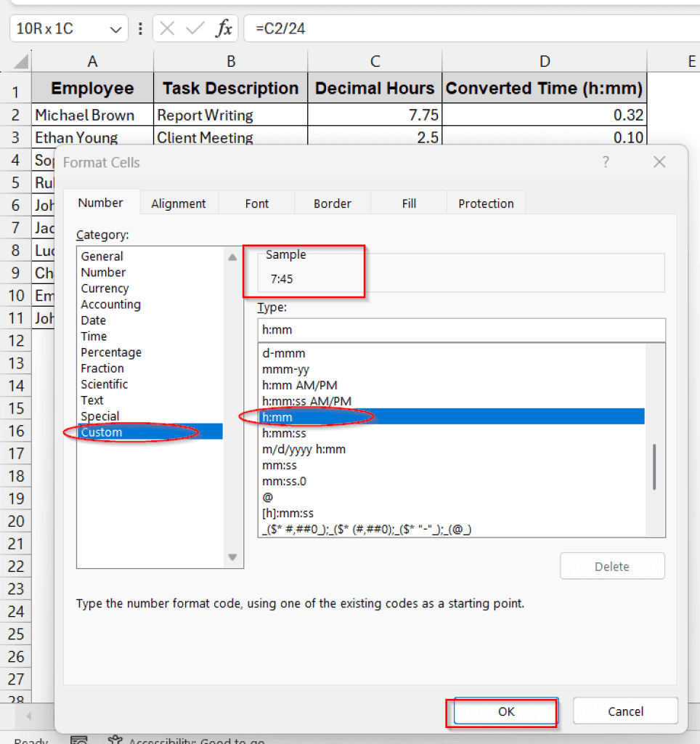Click the dialog Help question mark
Viewport: 700px width, 744px height.
click(x=606, y=162)
